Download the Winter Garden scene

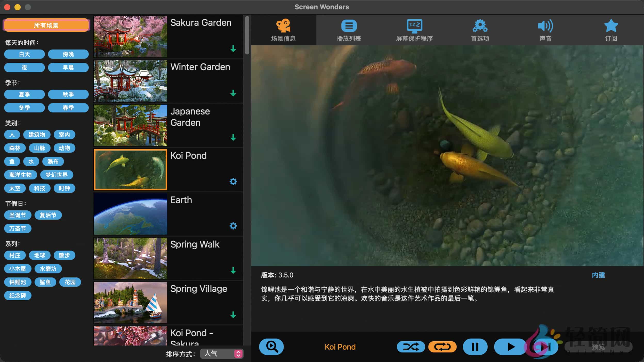pyautogui.click(x=233, y=93)
